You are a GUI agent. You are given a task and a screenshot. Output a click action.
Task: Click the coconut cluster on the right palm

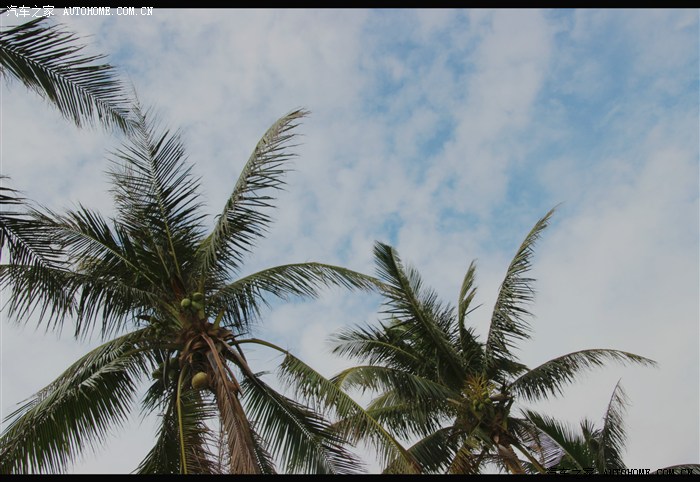click(x=478, y=393)
